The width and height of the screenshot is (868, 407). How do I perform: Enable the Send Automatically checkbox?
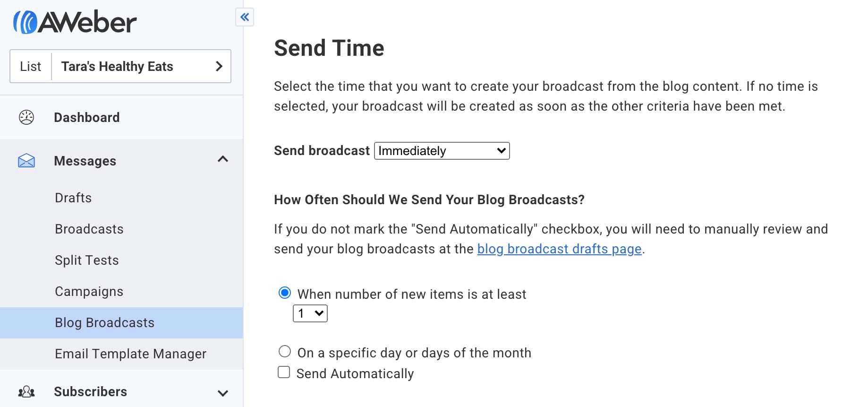(284, 372)
